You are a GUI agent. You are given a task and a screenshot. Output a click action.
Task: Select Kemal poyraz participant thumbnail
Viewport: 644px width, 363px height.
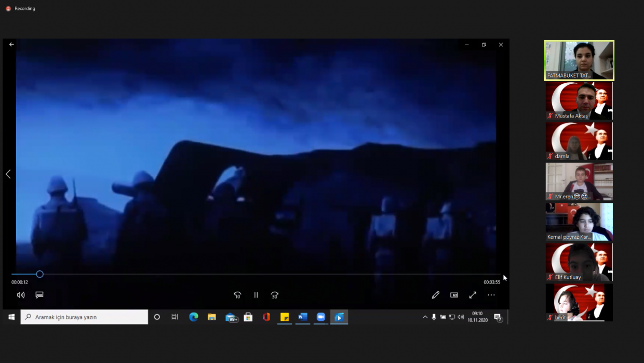coord(579,222)
